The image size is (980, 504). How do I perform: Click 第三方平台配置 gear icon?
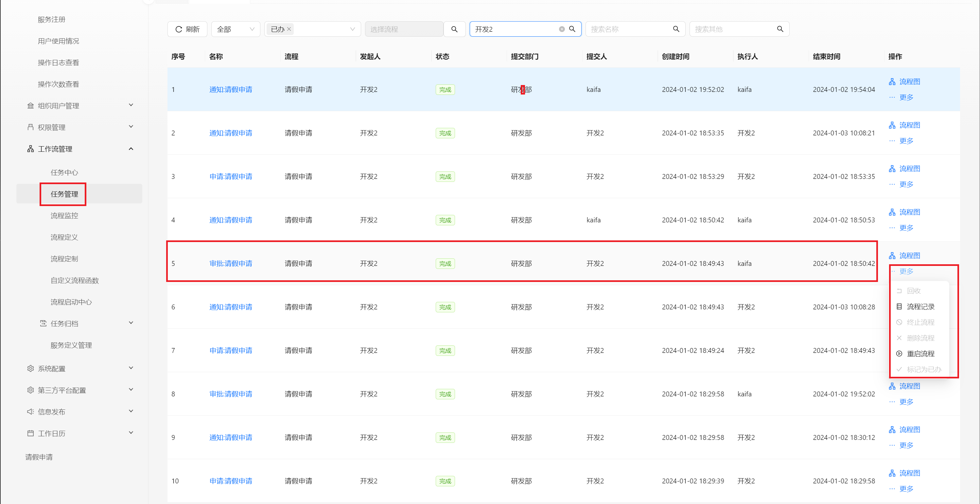click(30, 390)
